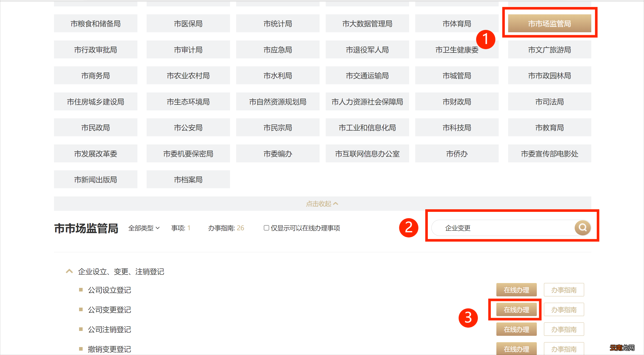Select the 市农业农村局 department

pyautogui.click(x=188, y=75)
